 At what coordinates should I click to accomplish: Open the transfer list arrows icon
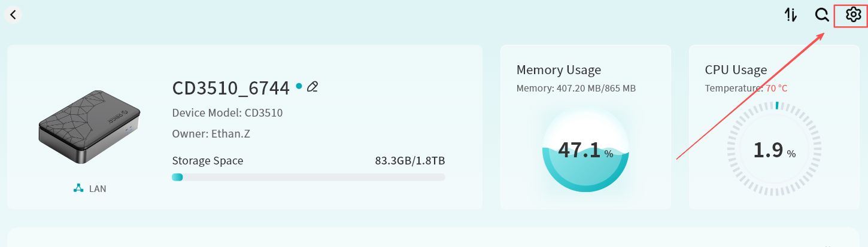791,15
